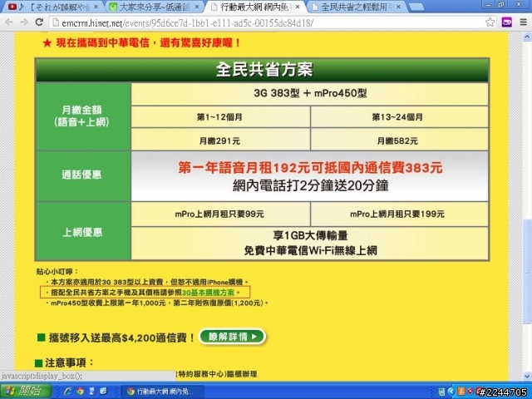The width and height of the screenshot is (532, 399).
Task: Click the page icon in address bar
Action: pos(56,22)
